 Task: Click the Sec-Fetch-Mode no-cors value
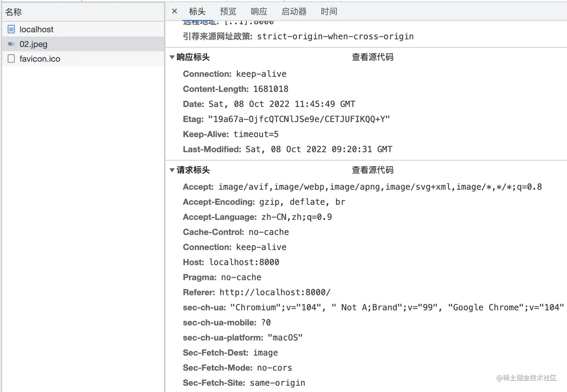(274, 368)
